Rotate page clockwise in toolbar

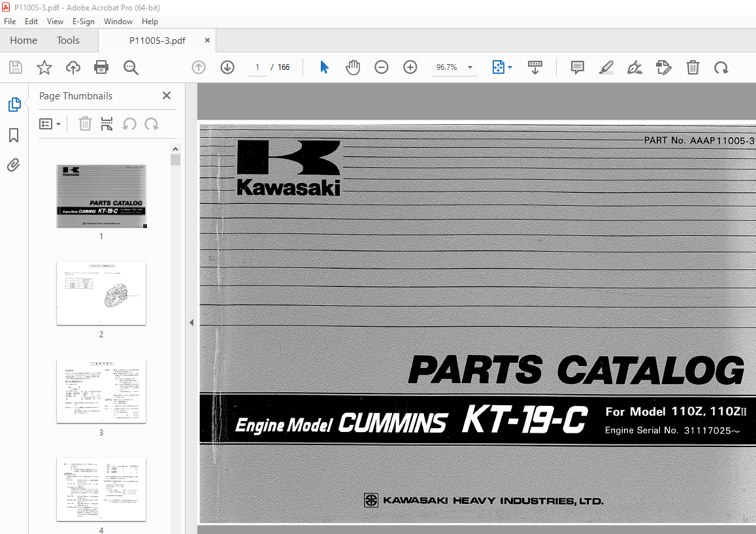click(x=721, y=67)
